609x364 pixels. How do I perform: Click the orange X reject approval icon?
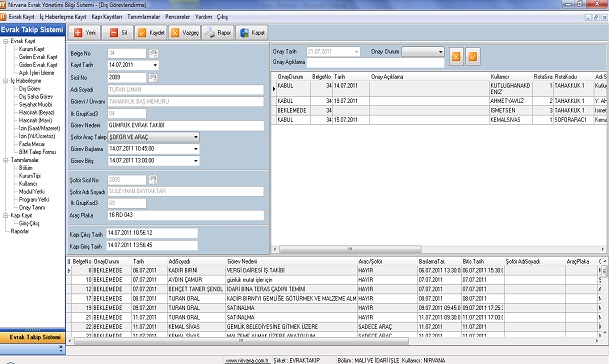(456, 57)
